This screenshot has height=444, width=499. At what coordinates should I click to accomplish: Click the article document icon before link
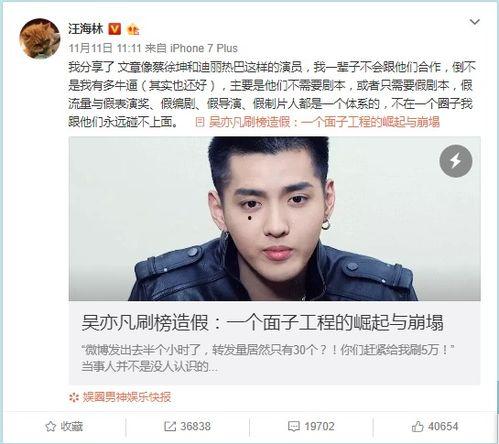coord(199,122)
